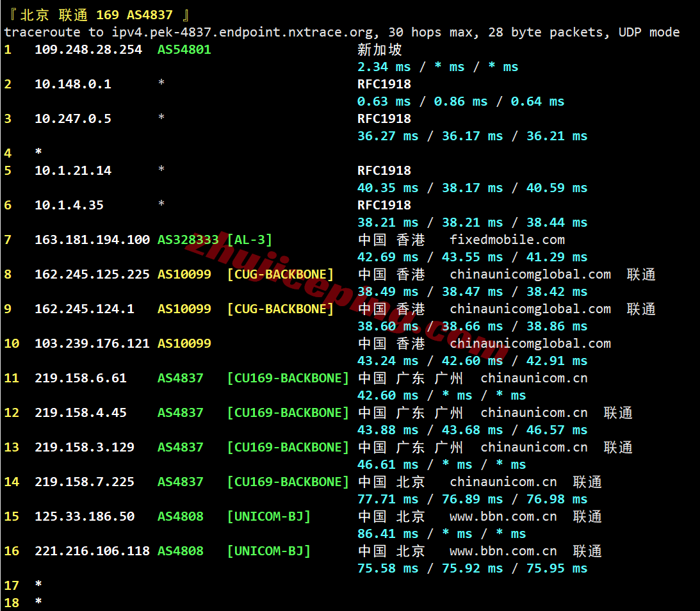Select IP address 219.158.7.225

pyautogui.click(x=85, y=482)
